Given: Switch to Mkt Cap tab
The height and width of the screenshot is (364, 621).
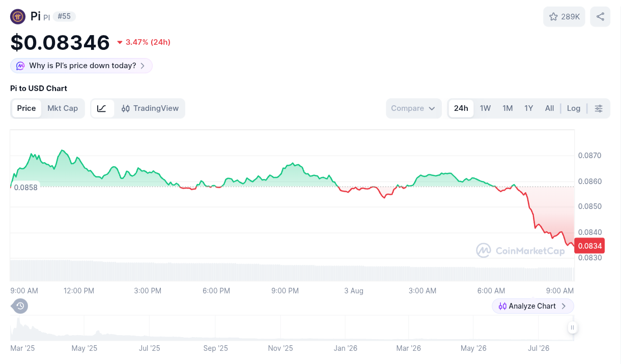Looking at the screenshot, I should pyautogui.click(x=63, y=108).
